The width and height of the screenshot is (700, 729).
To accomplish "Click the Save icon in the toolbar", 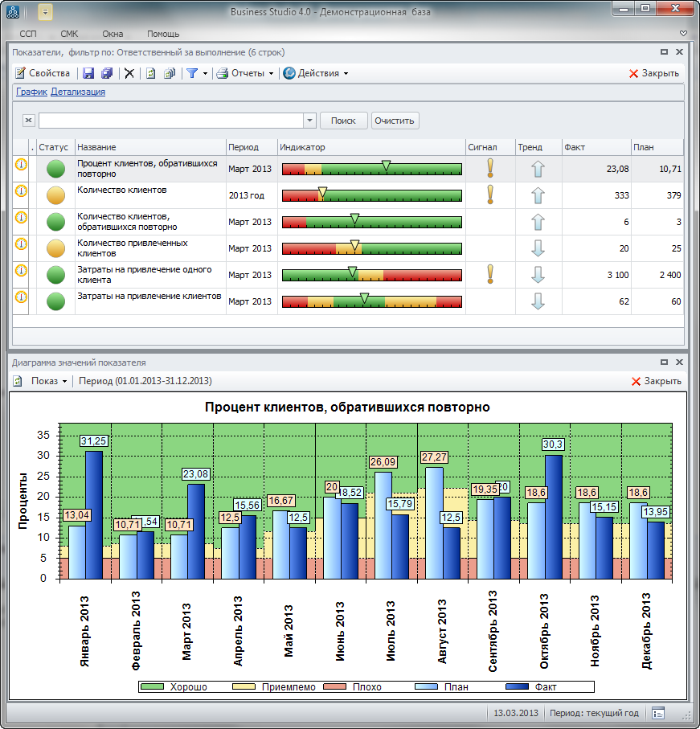I will point(88,73).
